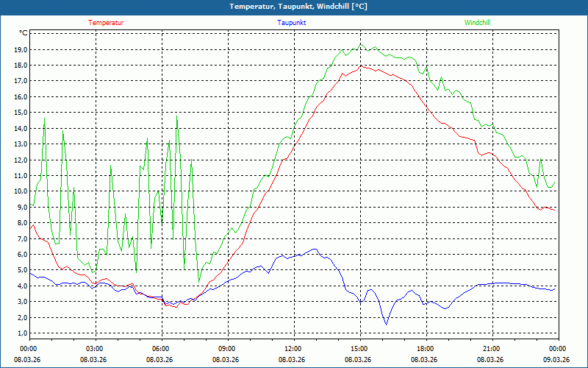Click the °C unit label on y-axis
This screenshot has height=368, width=588.
tap(24, 33)
